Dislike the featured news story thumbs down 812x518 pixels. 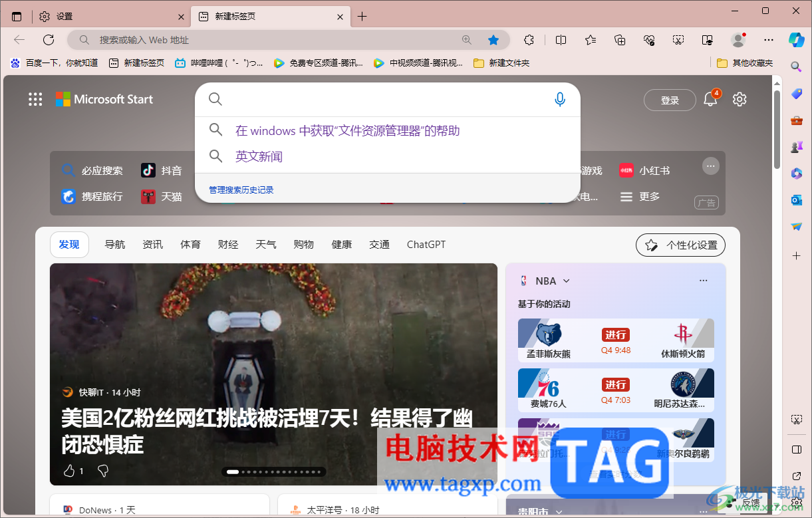click(x=103, y=471)
